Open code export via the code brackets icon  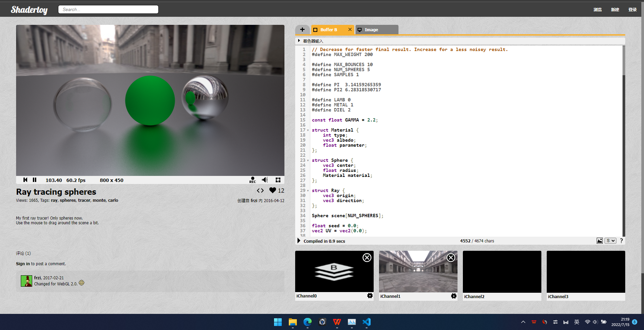[260, 190]
